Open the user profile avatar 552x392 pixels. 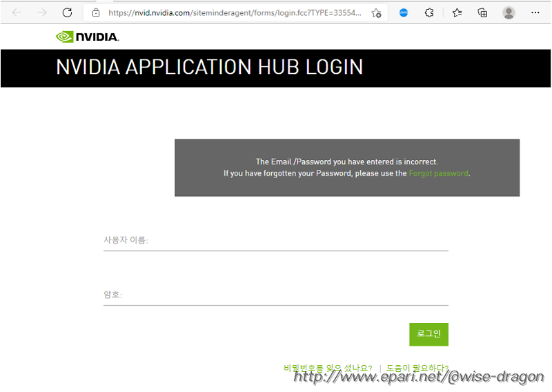[x=509, y=12]
